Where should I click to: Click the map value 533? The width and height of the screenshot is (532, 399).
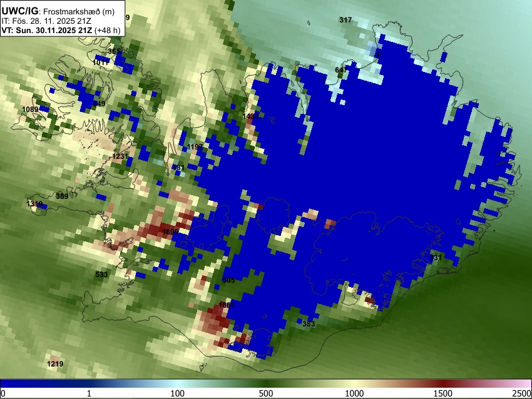[x=101, y=275]
